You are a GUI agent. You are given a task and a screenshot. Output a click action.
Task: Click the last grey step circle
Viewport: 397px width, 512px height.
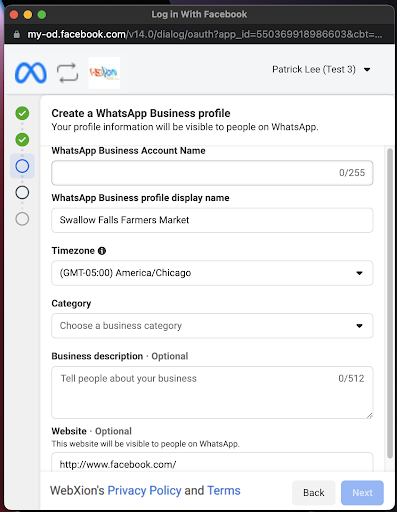pyautogui.click(x=22, y=219)
